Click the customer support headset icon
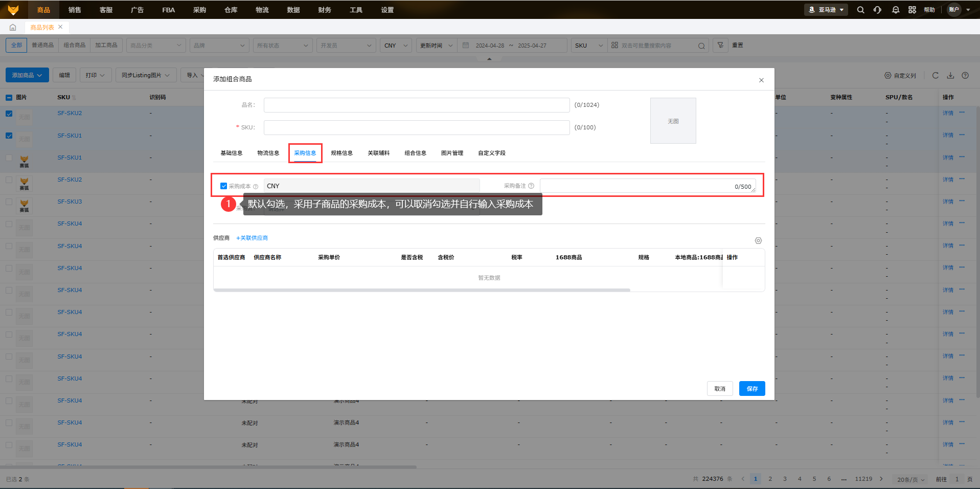The image size is (980, 489). [x=877, y=10]
